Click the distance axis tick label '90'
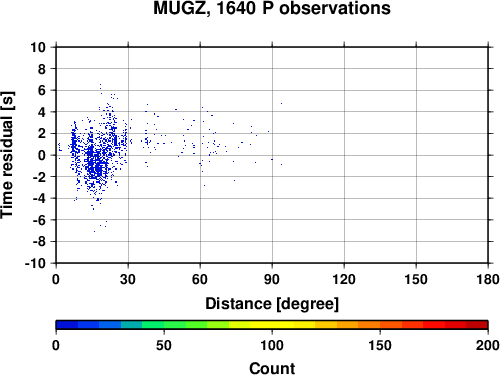Image resolution: width=500 pixels, height=375 pixels. pos(272,279)
